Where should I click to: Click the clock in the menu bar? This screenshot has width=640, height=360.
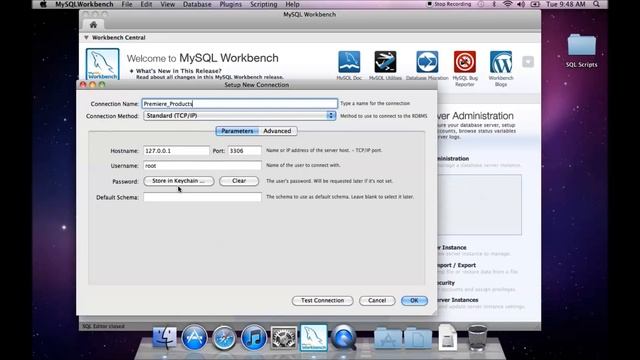click(x=566, y=4)
